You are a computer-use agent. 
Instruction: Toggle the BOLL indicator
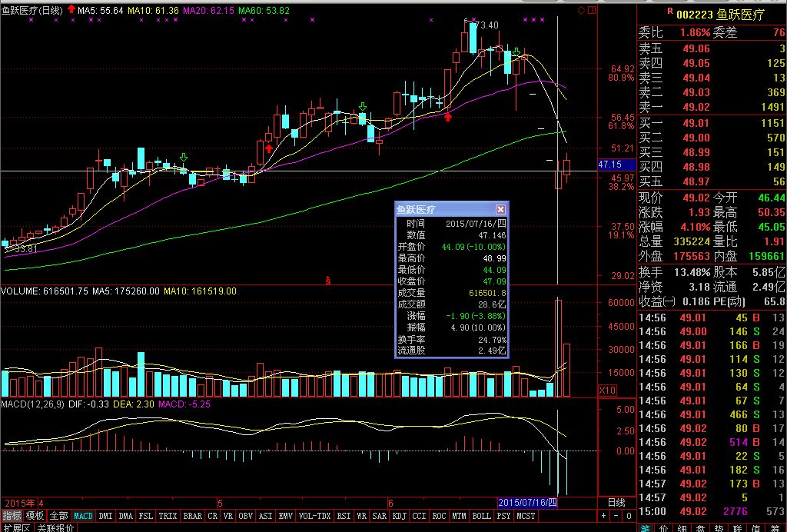point(481,516)
